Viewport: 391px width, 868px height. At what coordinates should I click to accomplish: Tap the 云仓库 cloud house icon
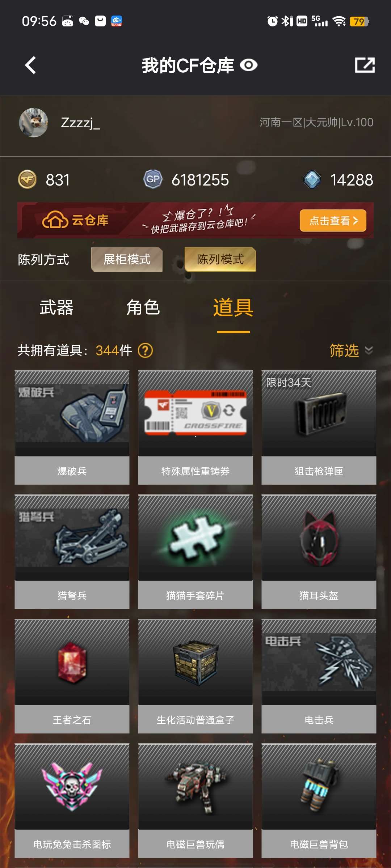pos(55,220)
